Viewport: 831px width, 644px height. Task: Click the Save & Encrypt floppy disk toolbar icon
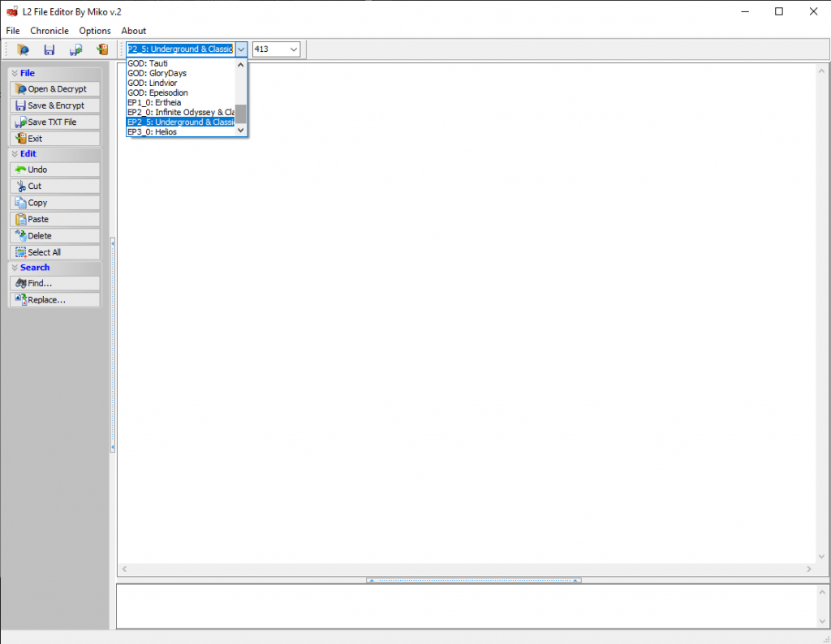point(49,49)
